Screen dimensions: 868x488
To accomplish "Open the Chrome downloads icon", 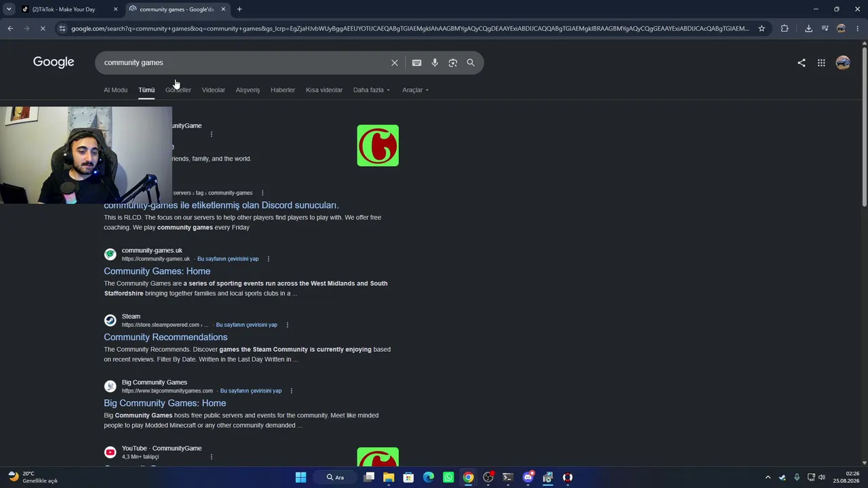I will (x=808, y=28).
